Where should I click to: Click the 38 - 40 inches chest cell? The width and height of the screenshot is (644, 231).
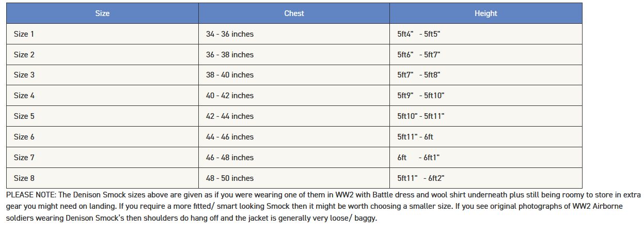click(x=294, y=75)
